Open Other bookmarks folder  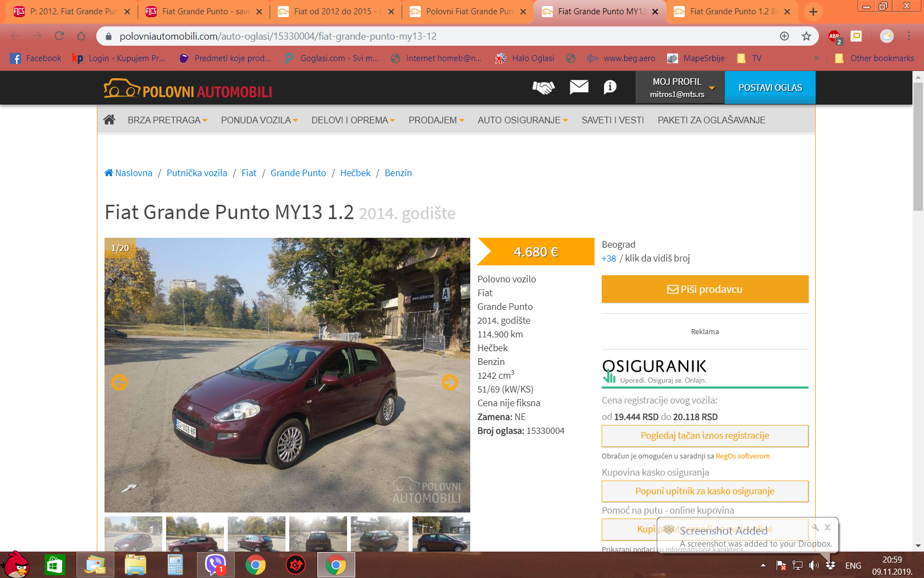pos(874,58)
